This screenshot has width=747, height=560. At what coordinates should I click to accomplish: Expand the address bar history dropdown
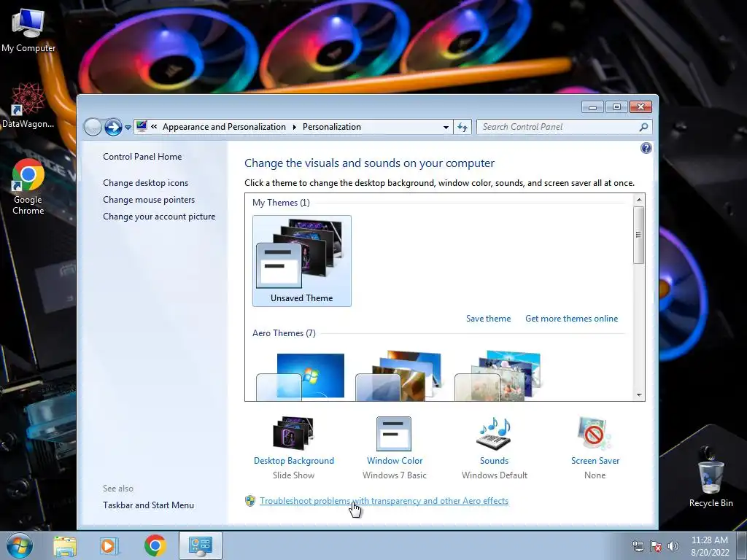[446, 127]
